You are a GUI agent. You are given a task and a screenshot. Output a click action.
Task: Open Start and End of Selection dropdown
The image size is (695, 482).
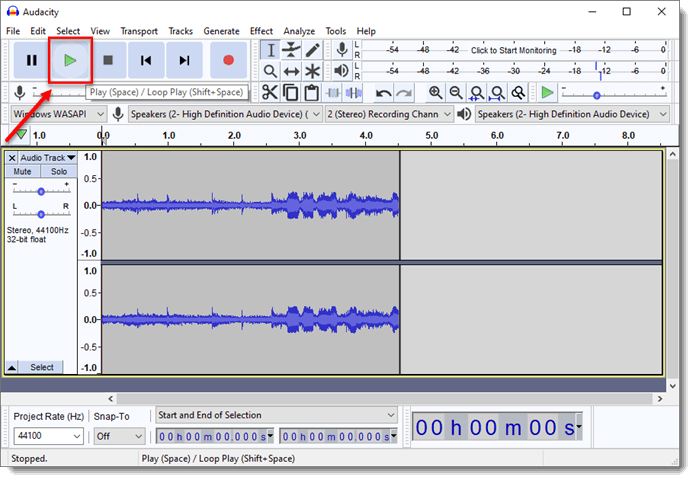tap(277, 415)
